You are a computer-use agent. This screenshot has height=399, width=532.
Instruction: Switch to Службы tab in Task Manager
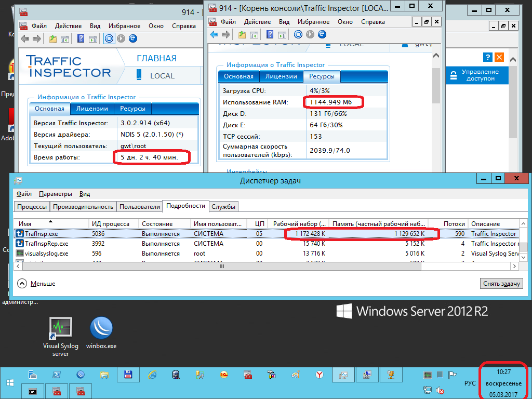(x=223, y=207)
